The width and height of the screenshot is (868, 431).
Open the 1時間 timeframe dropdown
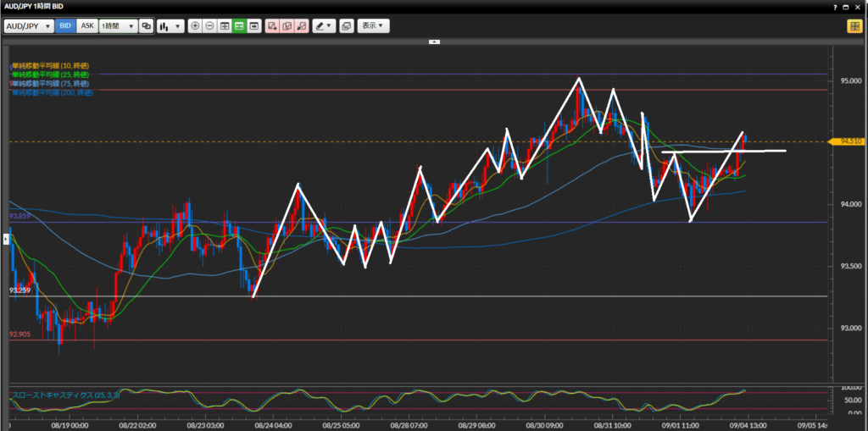[x=118, y=26]
